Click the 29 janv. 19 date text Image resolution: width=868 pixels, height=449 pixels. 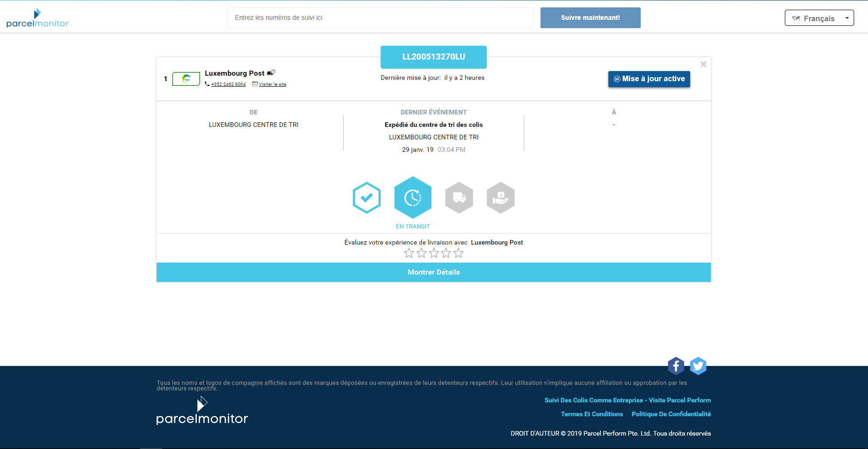[x=418, y=150]
